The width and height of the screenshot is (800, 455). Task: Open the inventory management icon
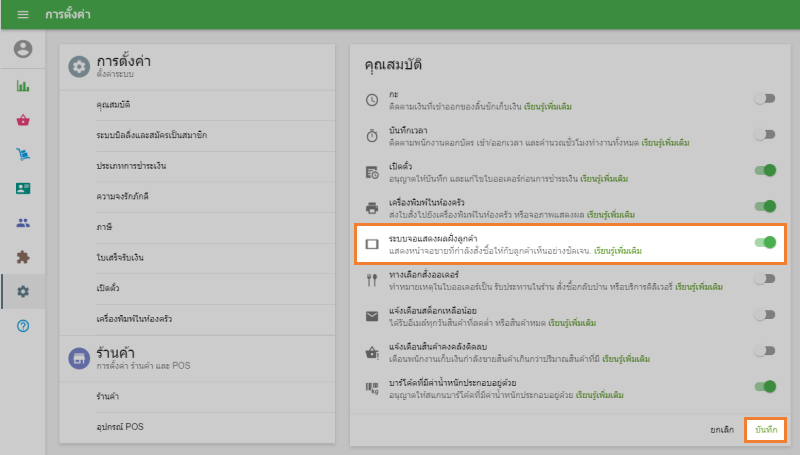tap(23, 154)
